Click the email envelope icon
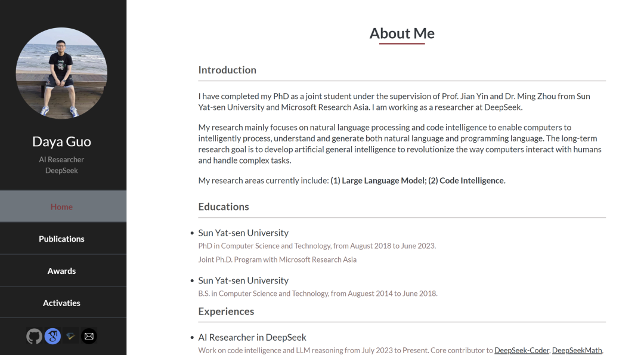Screen dimensions: 644x355 [89, 337]
